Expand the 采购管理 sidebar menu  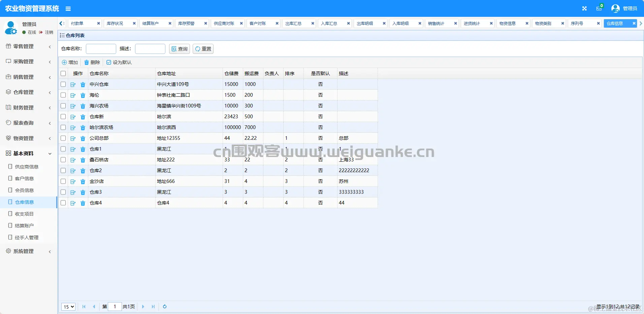coord(29,62)
